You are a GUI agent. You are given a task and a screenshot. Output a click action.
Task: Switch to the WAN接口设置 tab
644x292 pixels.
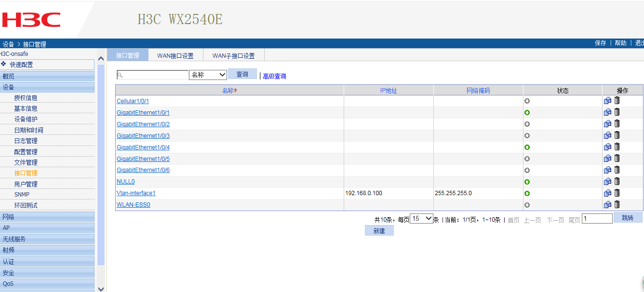[175, 55]
